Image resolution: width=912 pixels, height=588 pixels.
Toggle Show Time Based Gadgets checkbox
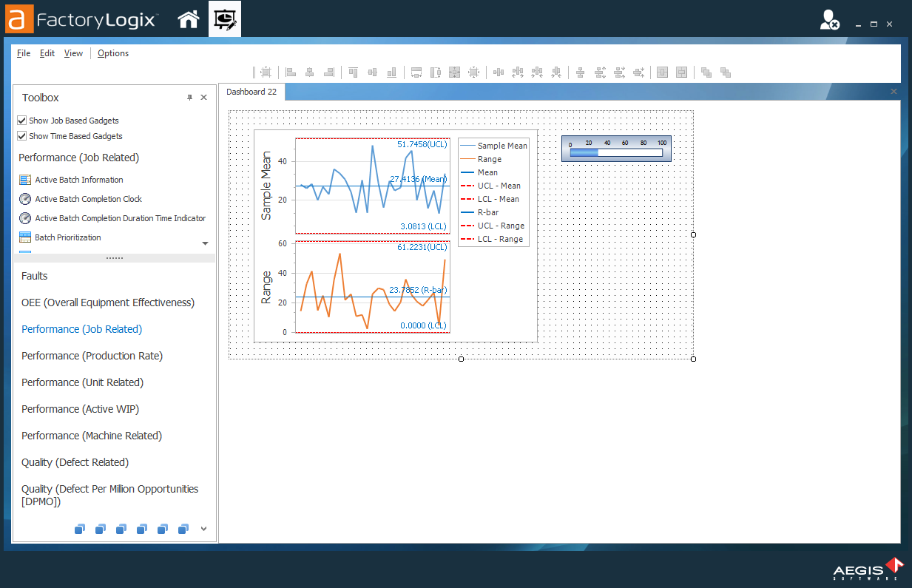tap(22, 136)
